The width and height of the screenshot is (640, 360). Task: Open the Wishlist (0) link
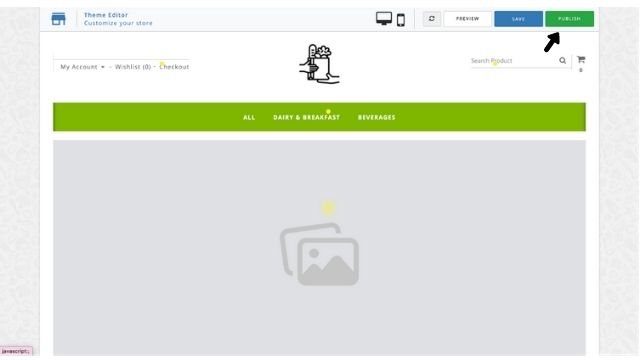click(x=133, y=67)
